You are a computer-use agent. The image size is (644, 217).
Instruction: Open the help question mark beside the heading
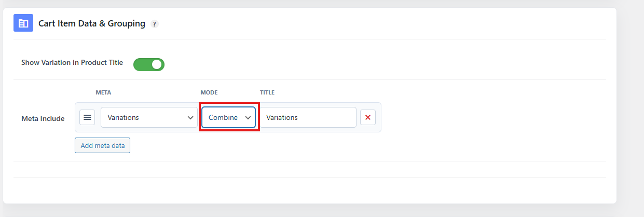(154, 24)
